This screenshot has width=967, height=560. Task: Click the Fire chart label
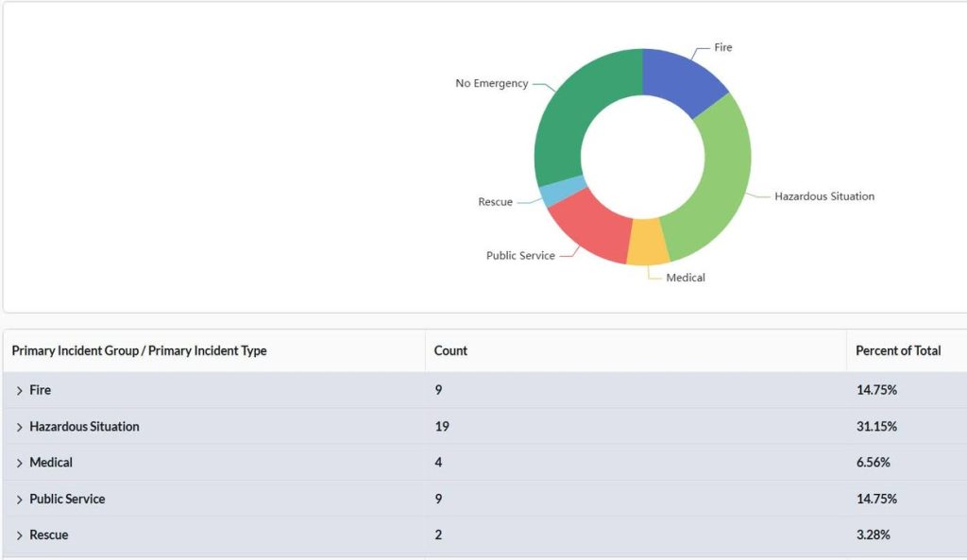(722, 47)
